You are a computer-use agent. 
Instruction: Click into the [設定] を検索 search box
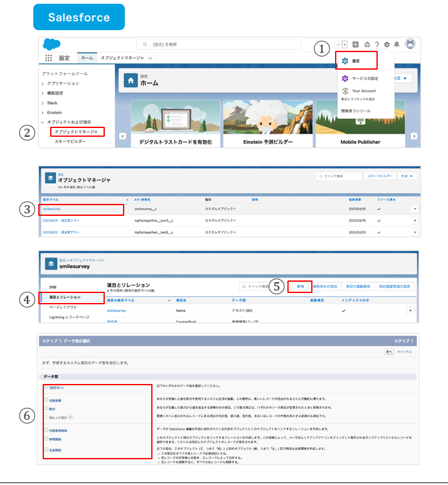[219, 45]
